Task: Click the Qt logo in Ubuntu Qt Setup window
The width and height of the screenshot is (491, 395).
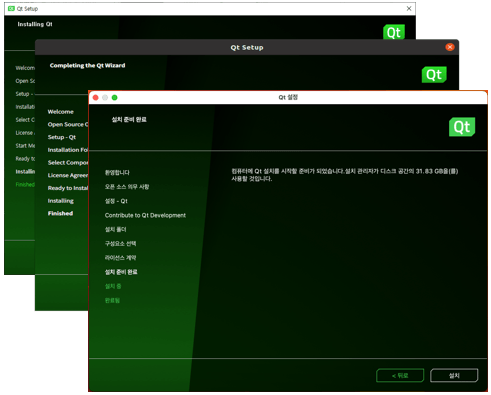Action: pos(434,75)
